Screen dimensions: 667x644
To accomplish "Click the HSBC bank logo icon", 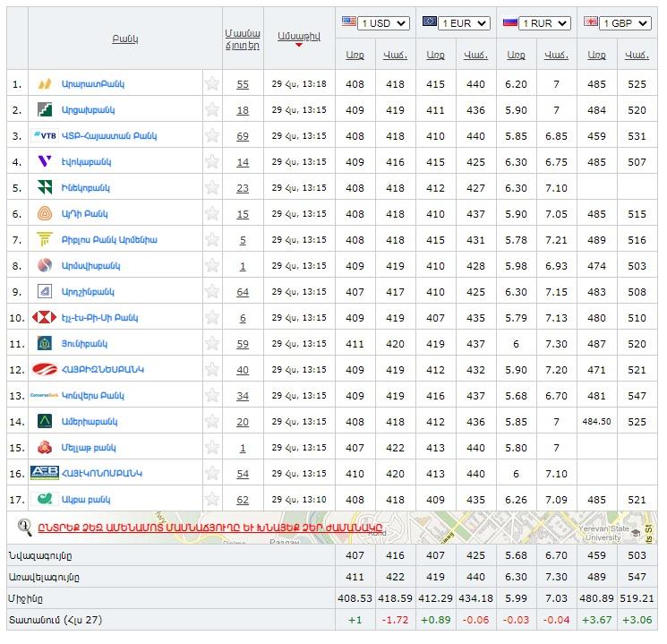I will pyautogui.click(x=44, y=318).
